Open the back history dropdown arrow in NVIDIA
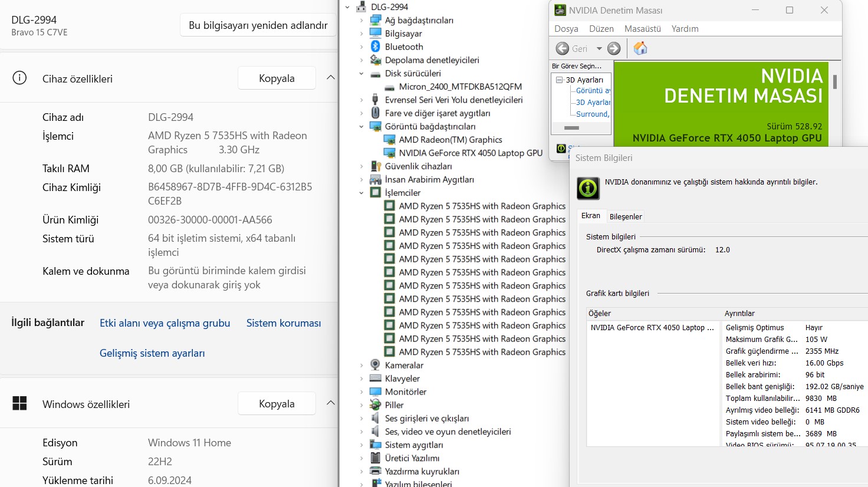 [x=599, y=48]
